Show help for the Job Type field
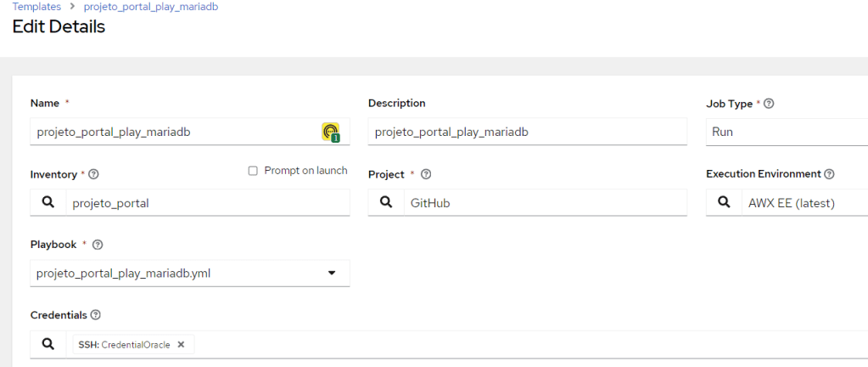The image size is (868, 367). click(769, 104)
